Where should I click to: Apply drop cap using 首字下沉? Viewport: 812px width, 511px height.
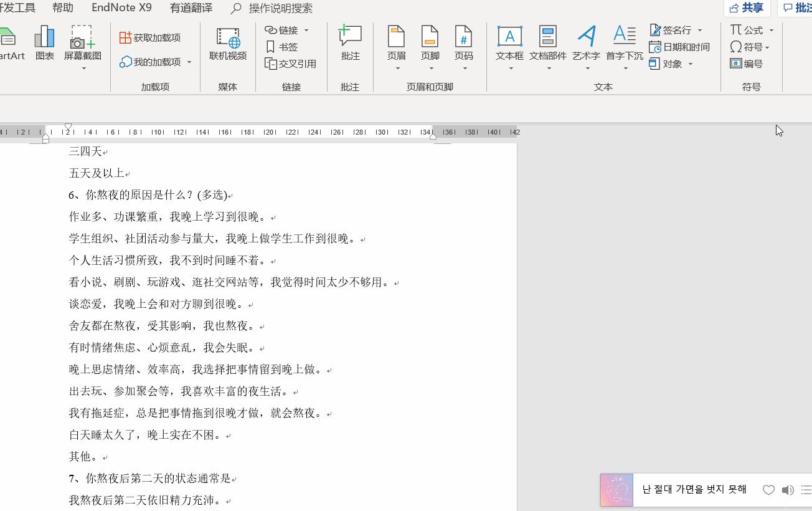click(x=624, y=44)
